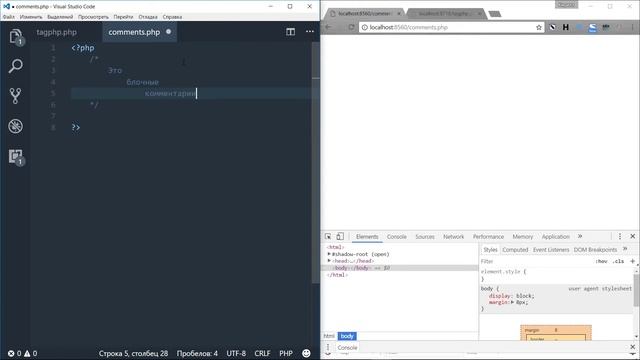
Task: Click the Styles Filter input field
Action: tap(535, 261)
